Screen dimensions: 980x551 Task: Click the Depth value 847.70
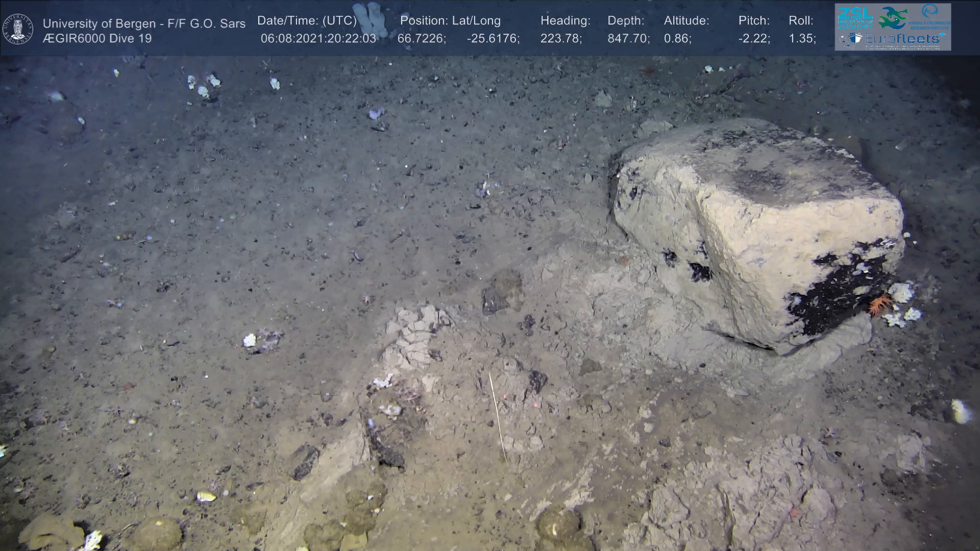pos(628,38)
